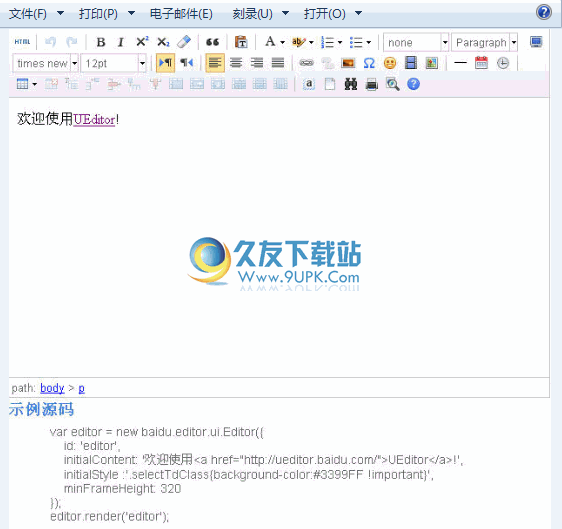Justify the text alignment
The height and width of the screenshot is (529, 562).
coord(278,63)
